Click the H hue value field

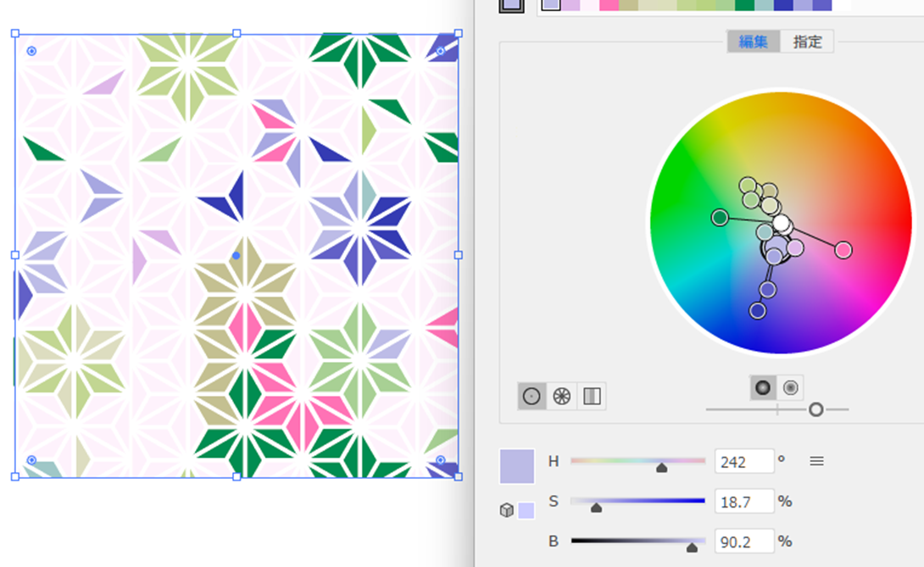point(743,462)
